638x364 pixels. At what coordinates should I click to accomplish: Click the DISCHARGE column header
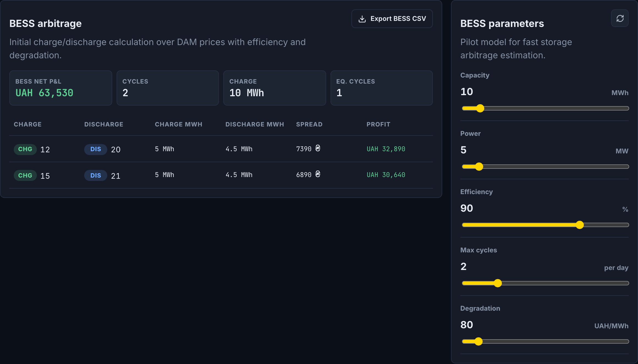click(x=104, y=125)
